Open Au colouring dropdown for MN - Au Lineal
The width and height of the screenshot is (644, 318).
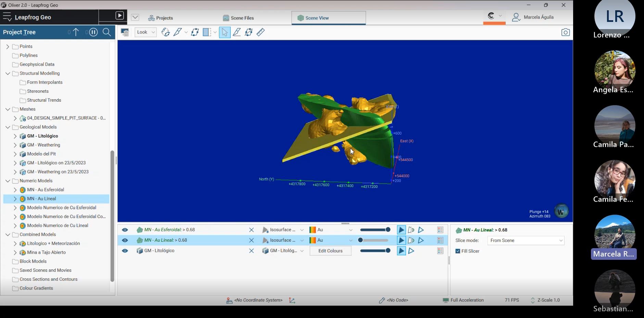tap(331, 240)
